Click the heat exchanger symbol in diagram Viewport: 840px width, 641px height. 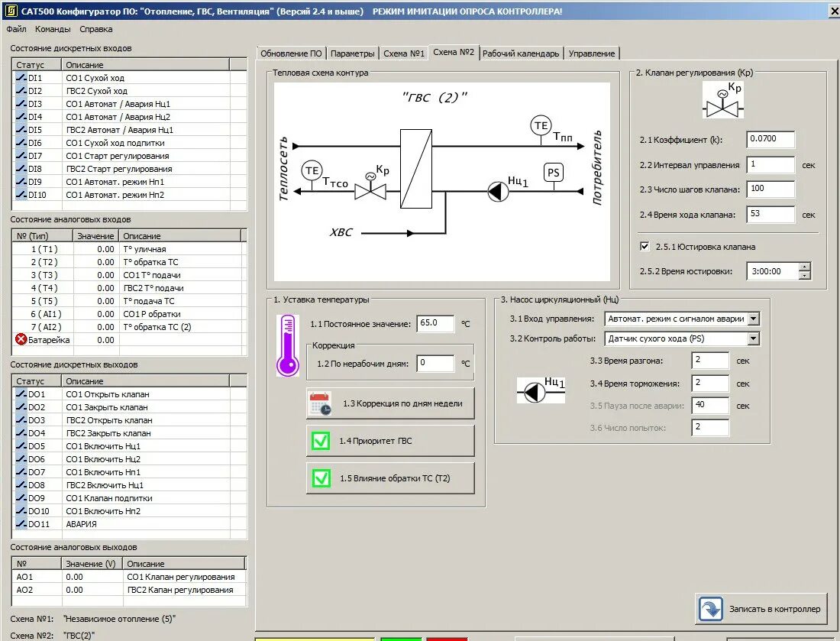(x=416, y=168)
